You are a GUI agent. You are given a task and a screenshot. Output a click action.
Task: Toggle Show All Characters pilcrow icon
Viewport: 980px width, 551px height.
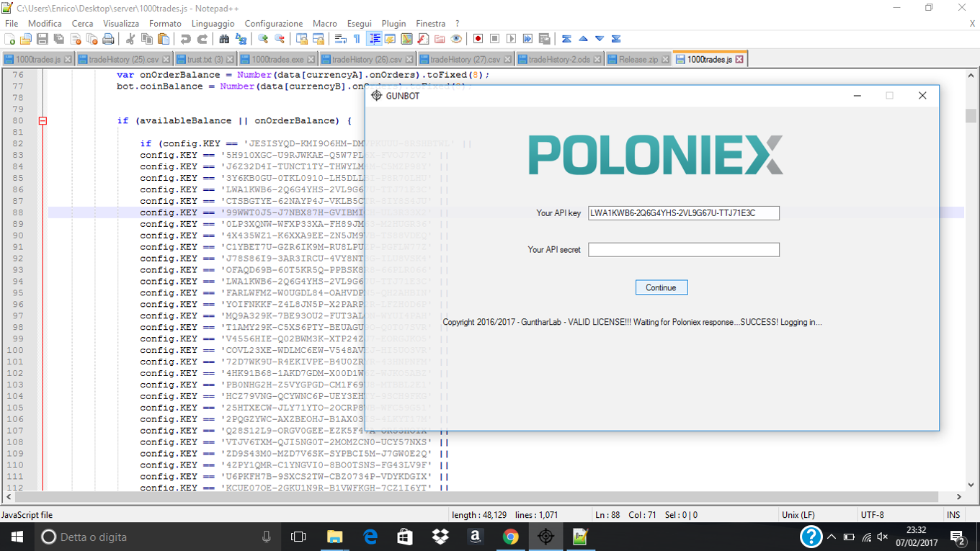[x=357, y=39]
